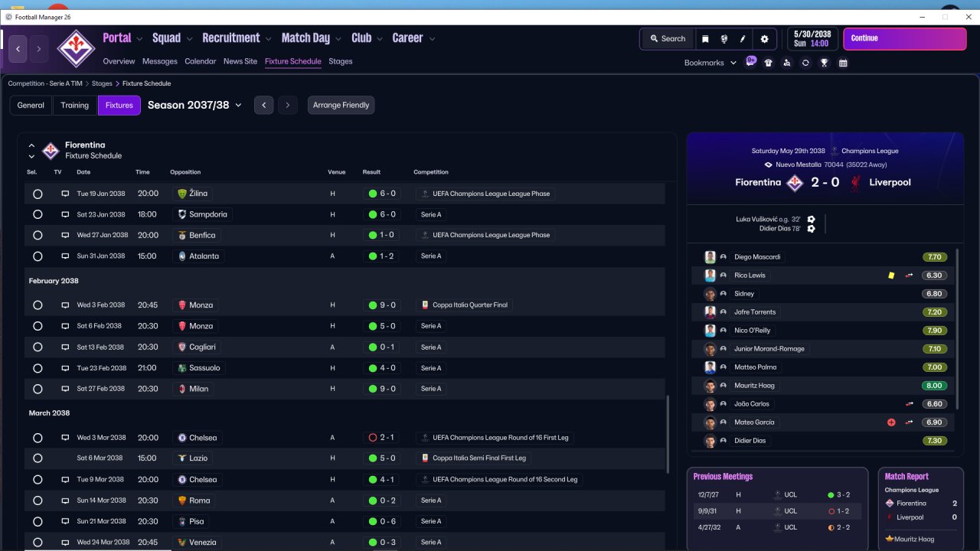Click the circular arrows transfers shortcut icon

point(805,63)
